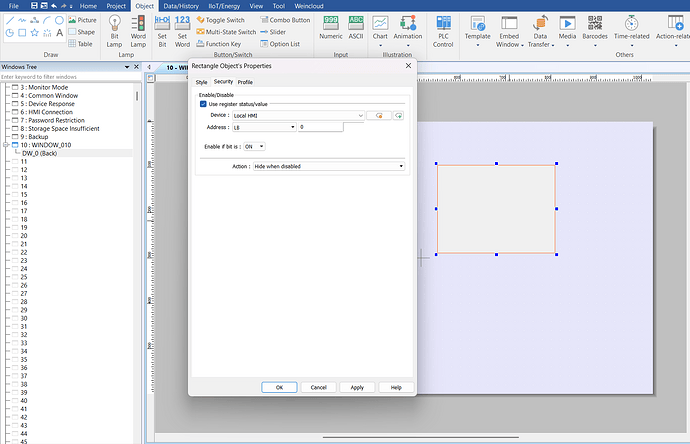Click the Apply button
Image resolution: width=690 pixels, height=444 pixels.
point(357,387)
